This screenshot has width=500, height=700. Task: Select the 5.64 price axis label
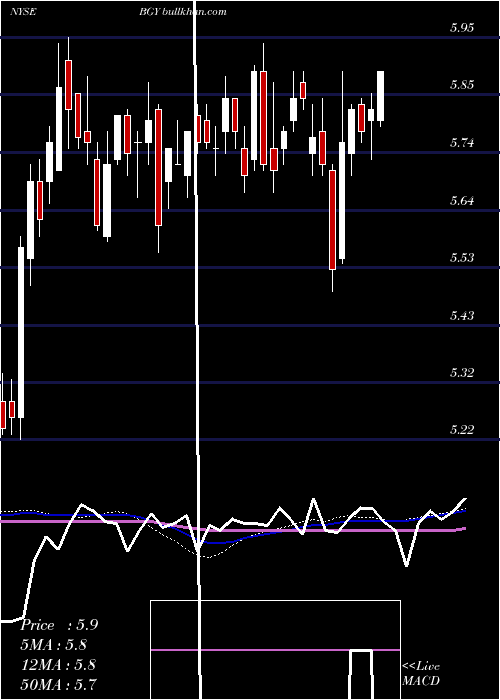[462, 200]
